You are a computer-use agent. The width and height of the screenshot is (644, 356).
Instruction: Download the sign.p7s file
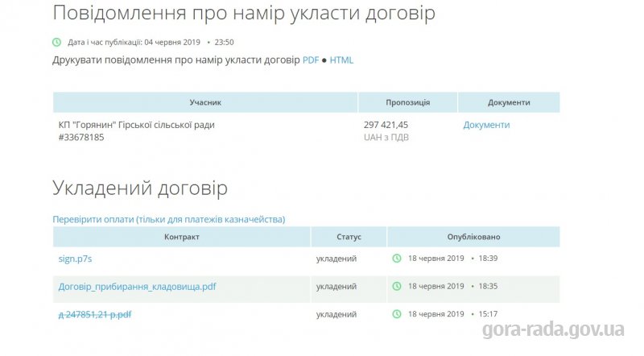click(x=75, y=259)
